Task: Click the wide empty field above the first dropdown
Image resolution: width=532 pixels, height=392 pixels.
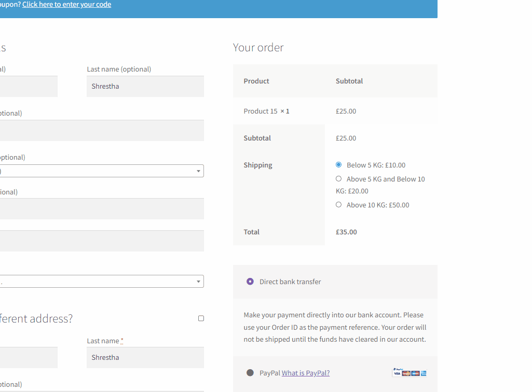Action: coord(101,130)
